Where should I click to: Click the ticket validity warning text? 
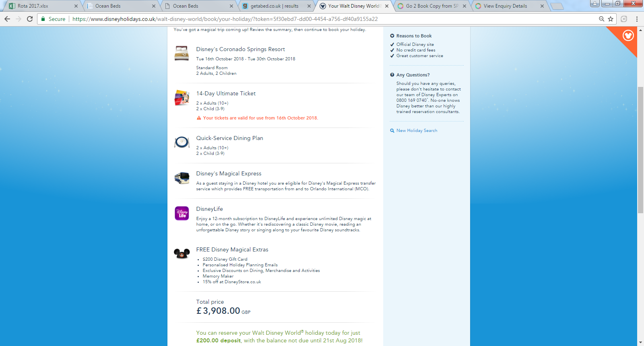coord(260,118)
